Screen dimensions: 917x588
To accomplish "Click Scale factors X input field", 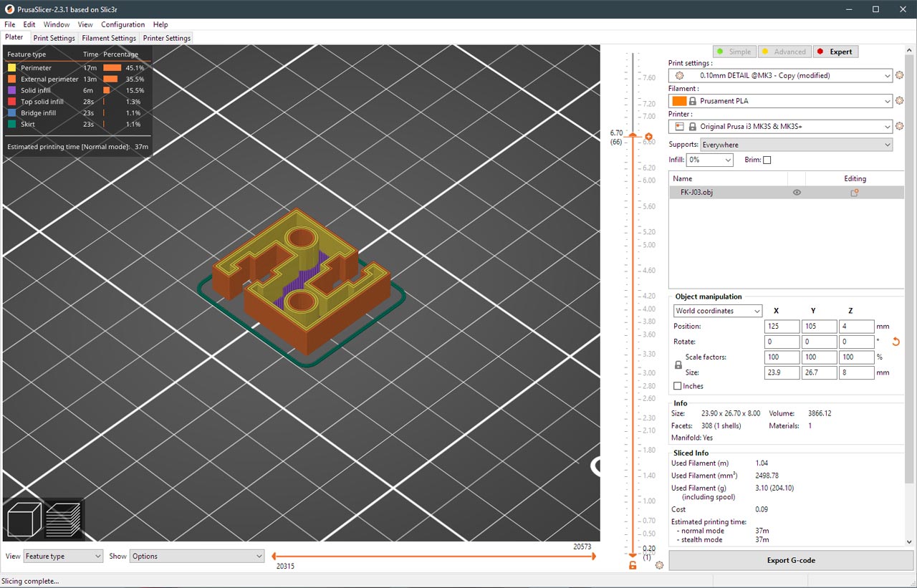I will 782,357.
